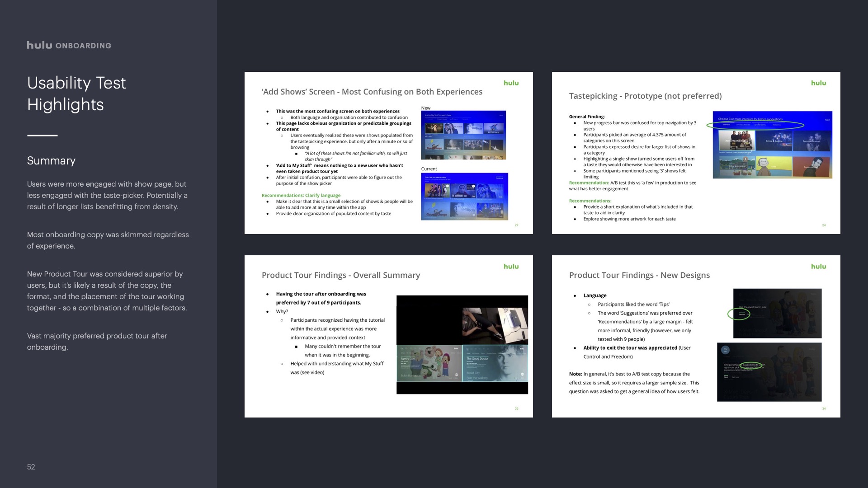This screenshot has width=868, height=488.
Task: Click the 'Current' add-shows screenshot image
Action: tap(464, 197)
